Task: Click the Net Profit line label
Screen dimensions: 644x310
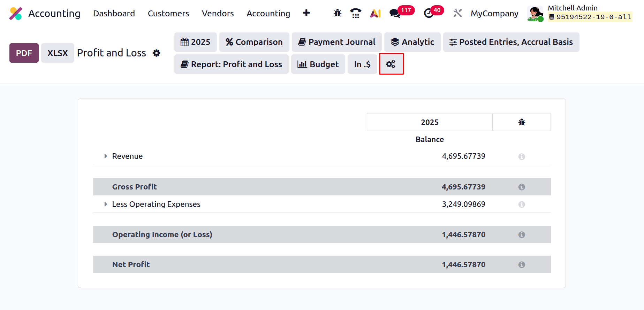Action: [131, 264]
